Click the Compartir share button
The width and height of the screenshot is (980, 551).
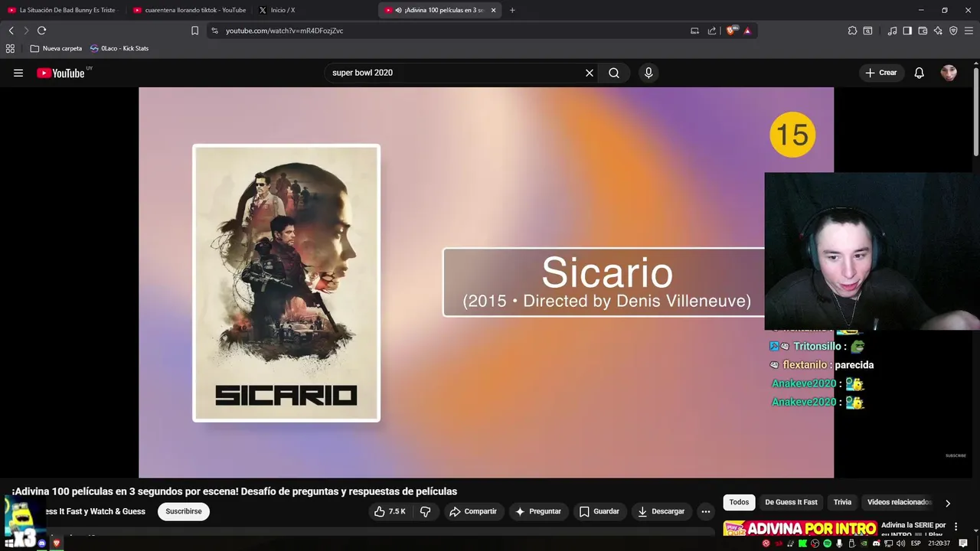[x=473, y=511]
